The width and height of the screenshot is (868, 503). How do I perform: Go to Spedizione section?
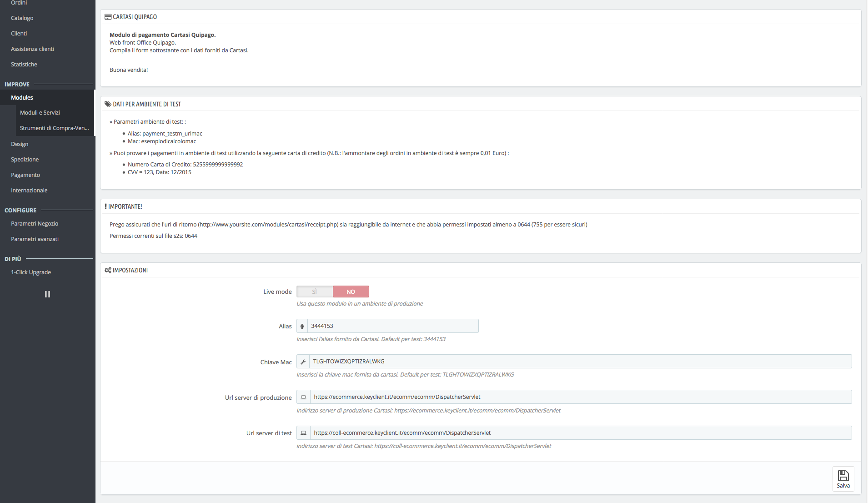click(x=25, y=160)
